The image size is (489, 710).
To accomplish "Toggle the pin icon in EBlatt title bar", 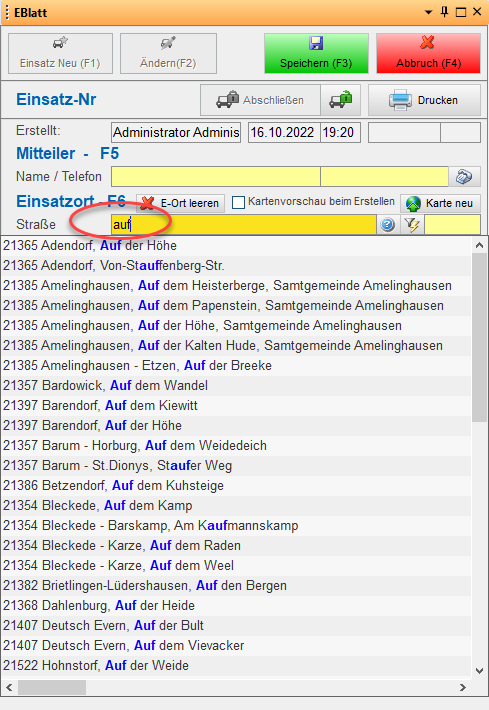I will coord(444,12).
